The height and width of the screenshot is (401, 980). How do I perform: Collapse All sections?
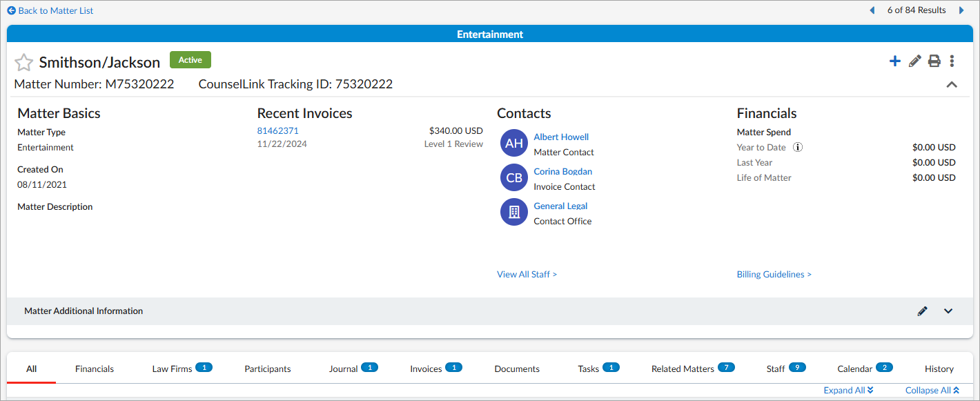pos(932,390)
